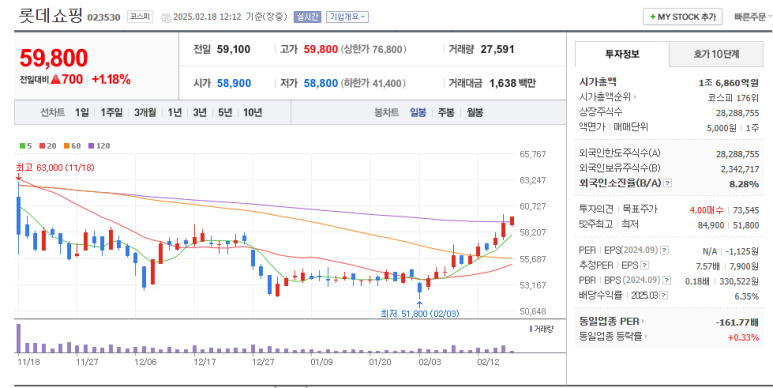Click the tall volume bar at 11/18
The image size is (773, 388).
pyautogui.click(x=18, y=338)
